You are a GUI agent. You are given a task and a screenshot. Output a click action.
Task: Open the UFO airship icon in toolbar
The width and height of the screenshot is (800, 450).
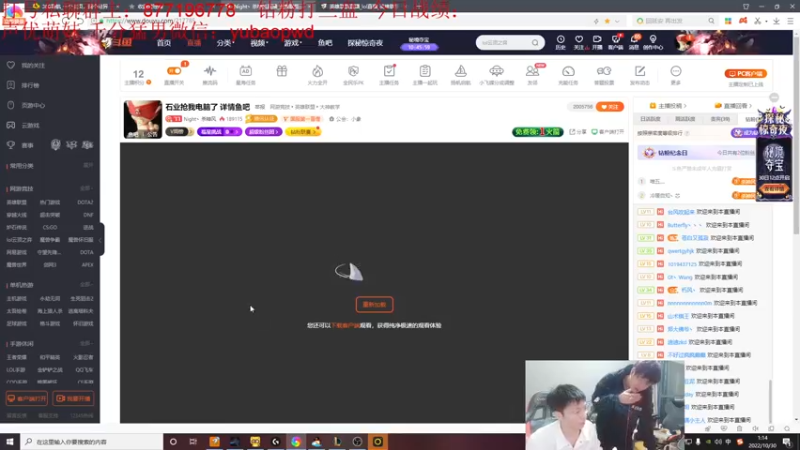coord(496,71)
